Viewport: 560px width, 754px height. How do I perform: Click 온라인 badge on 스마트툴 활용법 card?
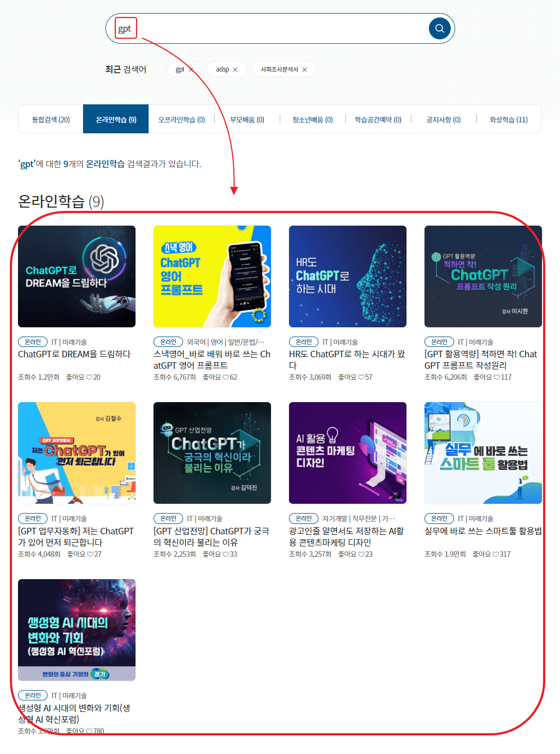(439, 519)
